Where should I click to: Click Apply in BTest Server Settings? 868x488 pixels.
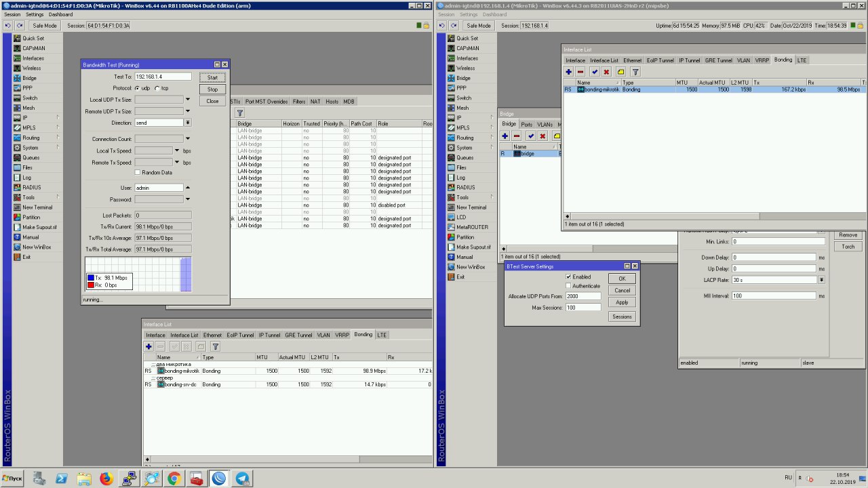[622, 302]
